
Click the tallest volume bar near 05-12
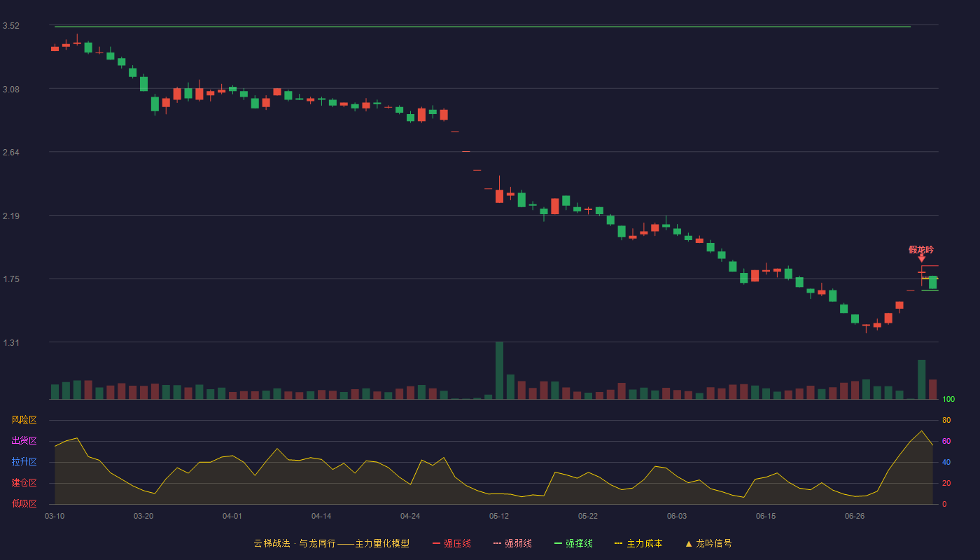click(499, 370)
